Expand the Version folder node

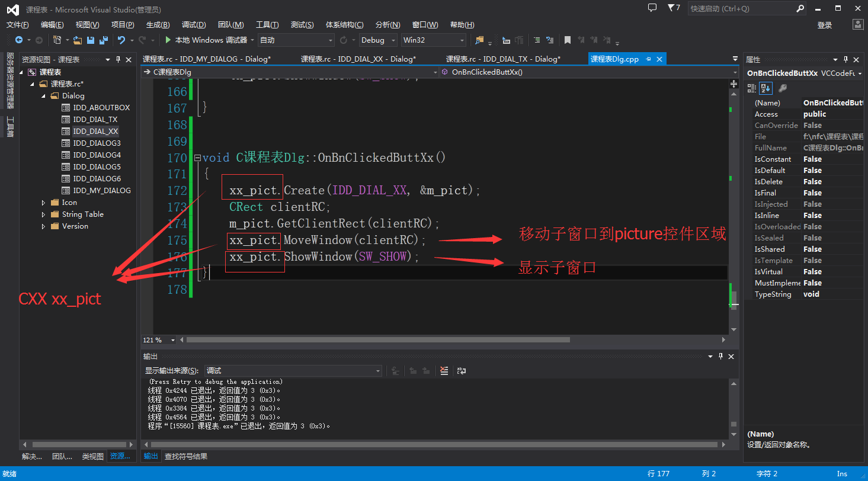point(43,226)
